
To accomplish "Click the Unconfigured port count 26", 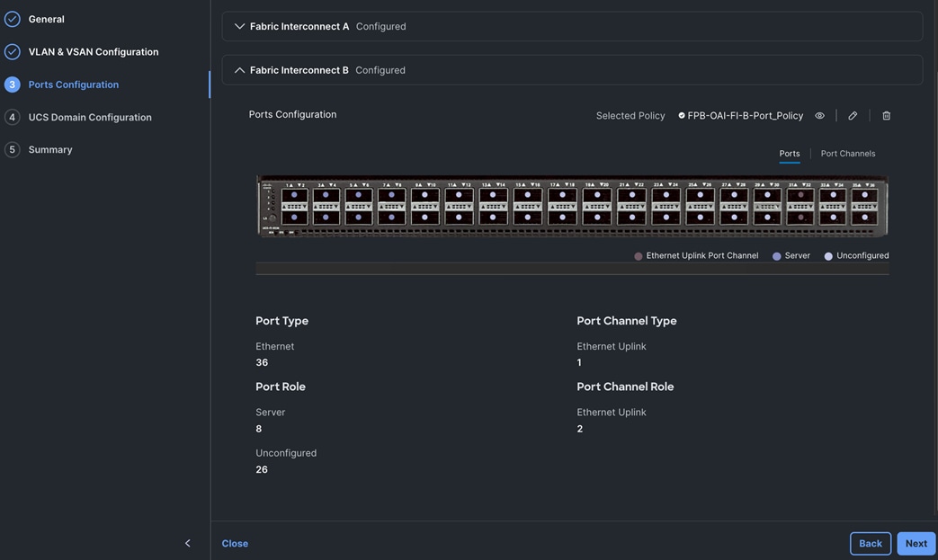I will [x=262, y=469].
